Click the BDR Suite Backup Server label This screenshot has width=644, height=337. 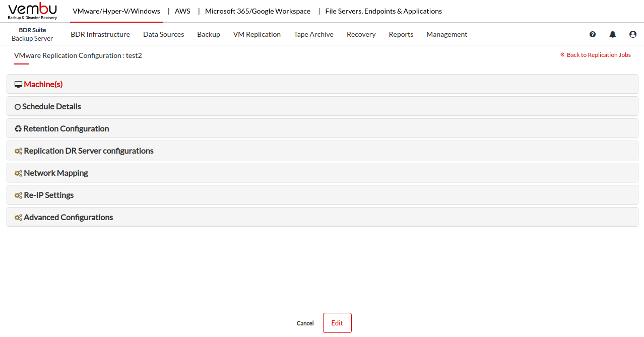[32, 34]
